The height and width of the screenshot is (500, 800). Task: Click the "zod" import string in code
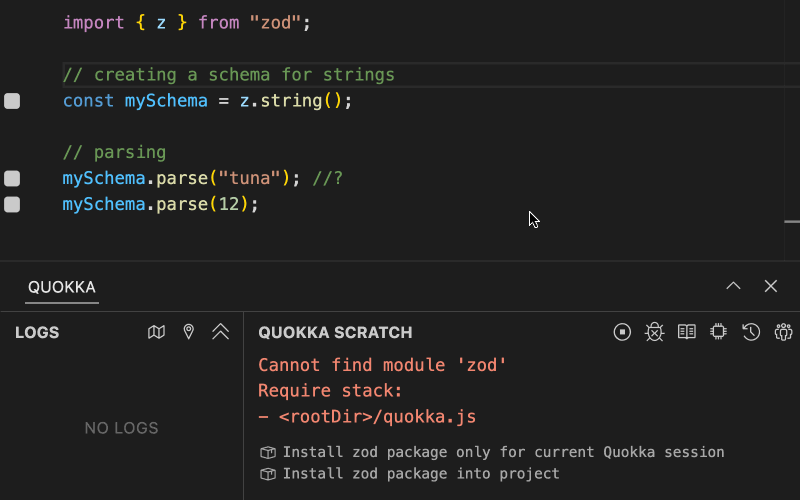tap(274, 22)
